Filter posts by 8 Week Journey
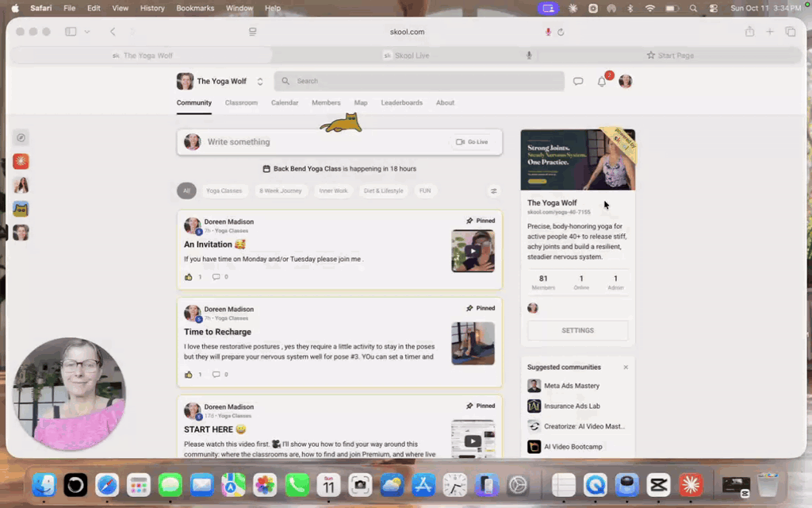Viewport: 812px width, 508px height. (281, 190)
